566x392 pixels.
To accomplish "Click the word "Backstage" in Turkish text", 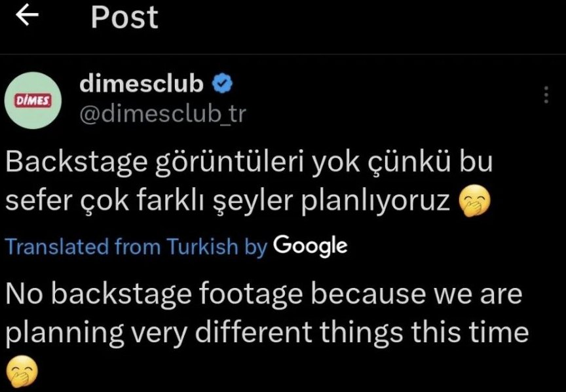I will coord(77,163).
